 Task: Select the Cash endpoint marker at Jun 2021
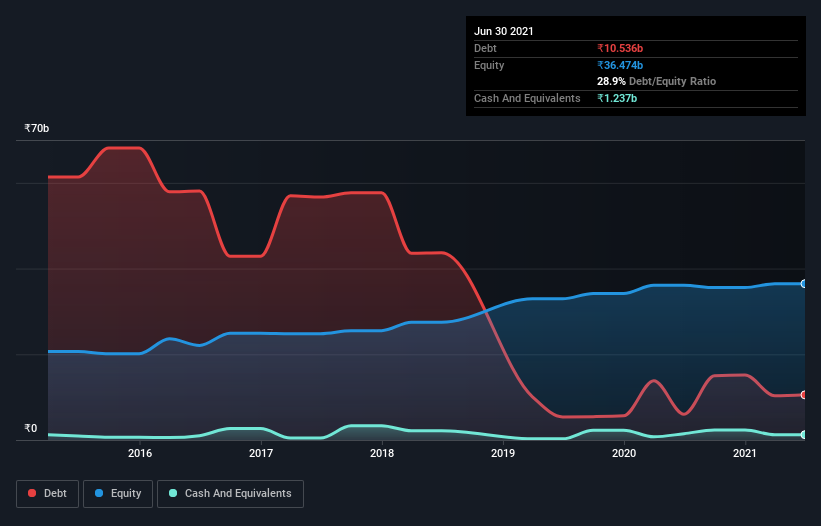(x=804, y=434)
